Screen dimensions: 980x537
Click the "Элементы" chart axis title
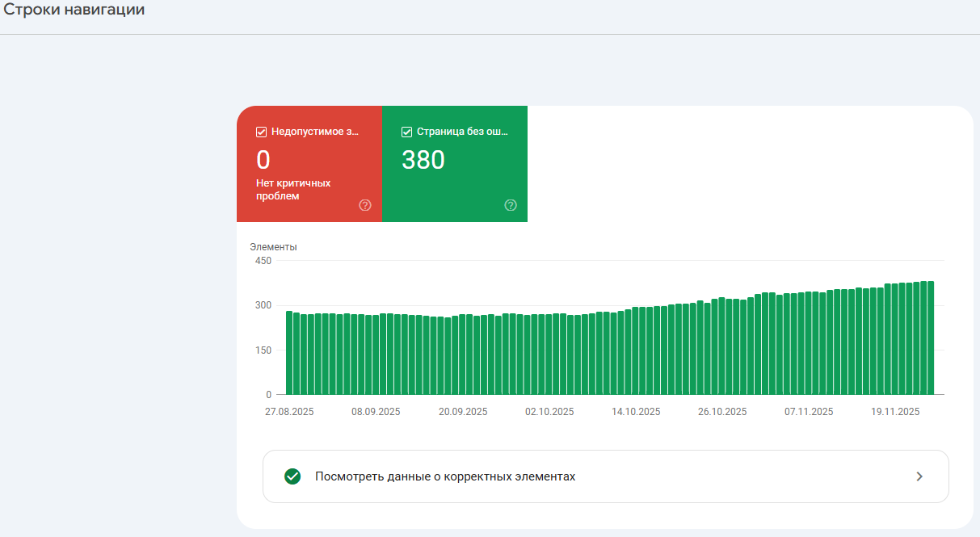(x=273, y=247)
